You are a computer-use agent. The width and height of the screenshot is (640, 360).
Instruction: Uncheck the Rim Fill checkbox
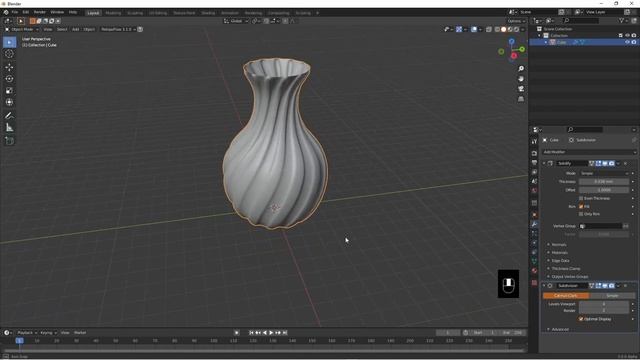click(581, 207)
